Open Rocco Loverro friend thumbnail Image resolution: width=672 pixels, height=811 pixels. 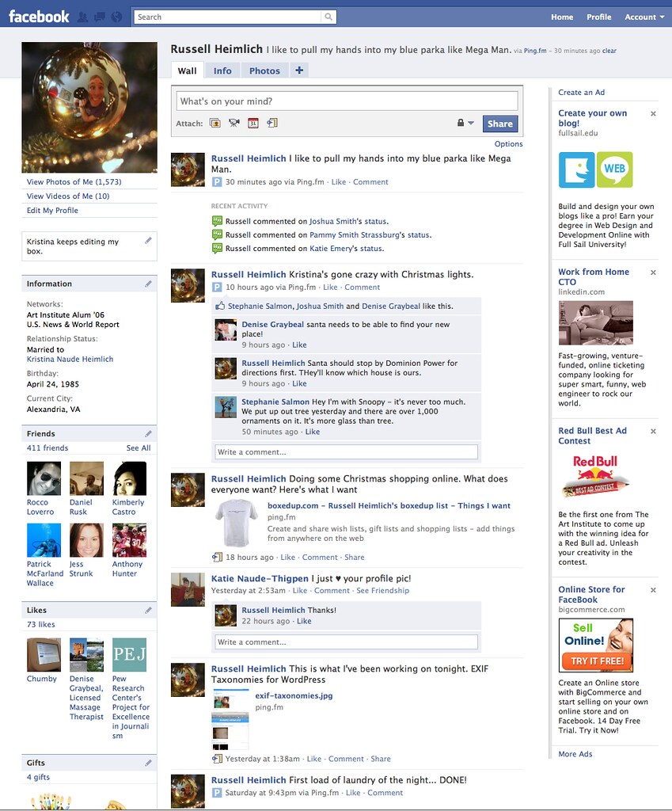[x=44, y=478]
